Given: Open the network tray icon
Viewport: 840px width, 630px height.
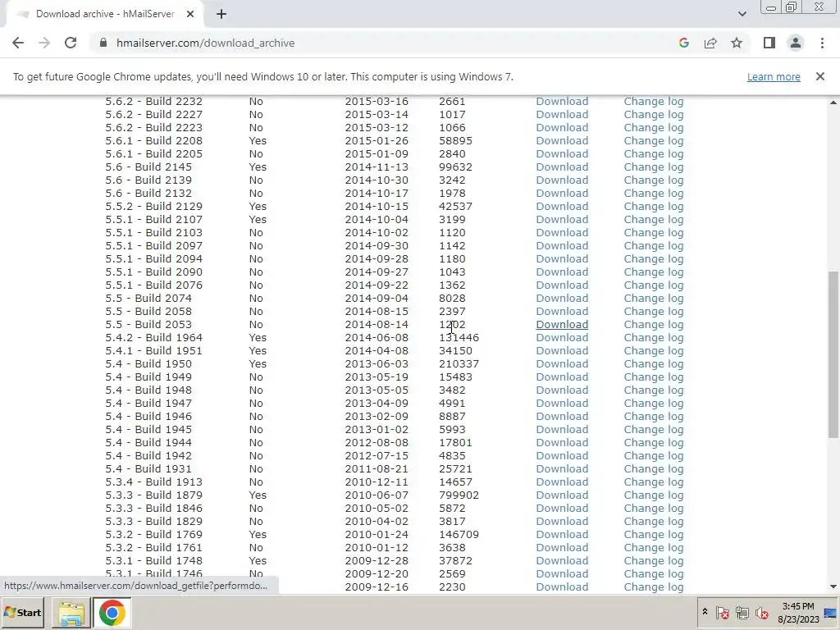Looking at the screenshot, I should [742, 612].
